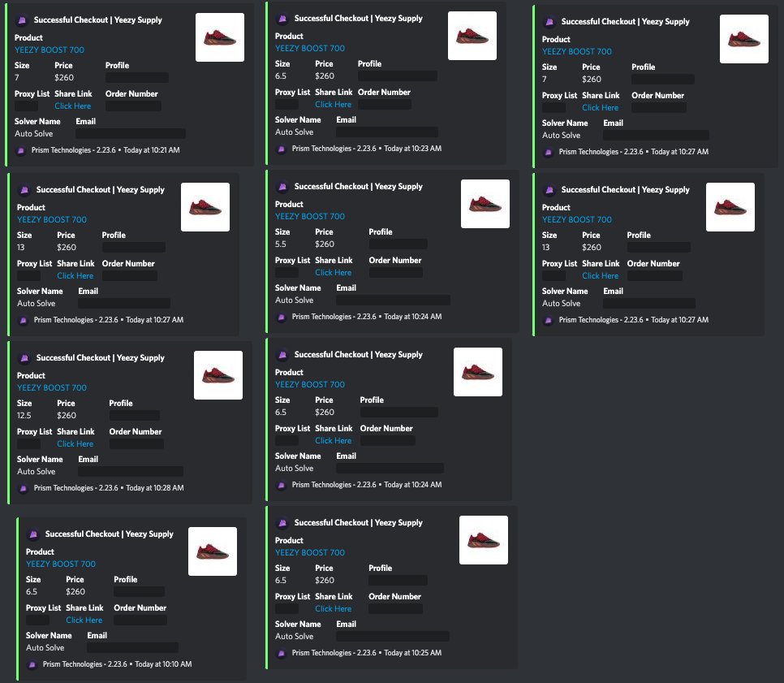Open YEEZY BOOST 700 link on the 10:25 AM checkout
The width and height of the screenshot is (784, 683).
[310, 553]
